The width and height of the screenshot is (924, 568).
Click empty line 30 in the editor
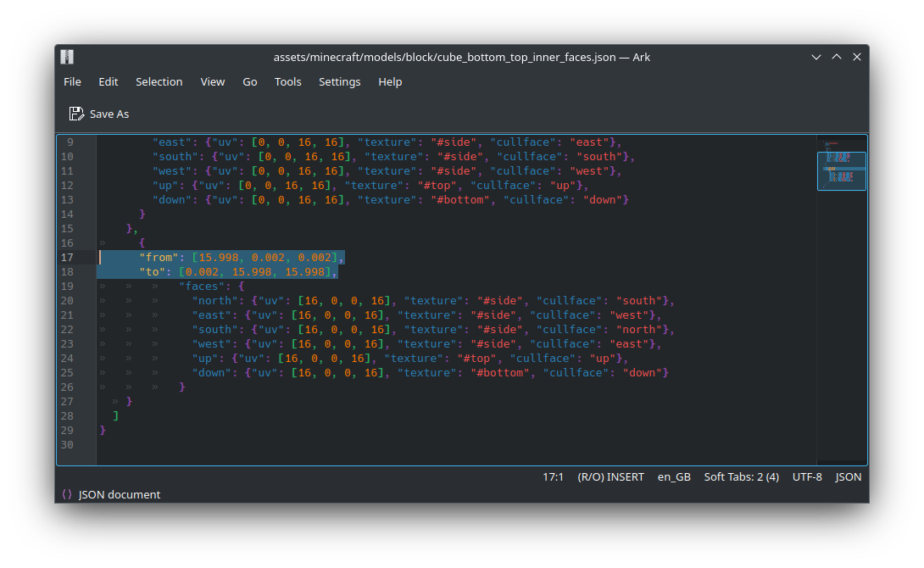(x=456, y=445)
